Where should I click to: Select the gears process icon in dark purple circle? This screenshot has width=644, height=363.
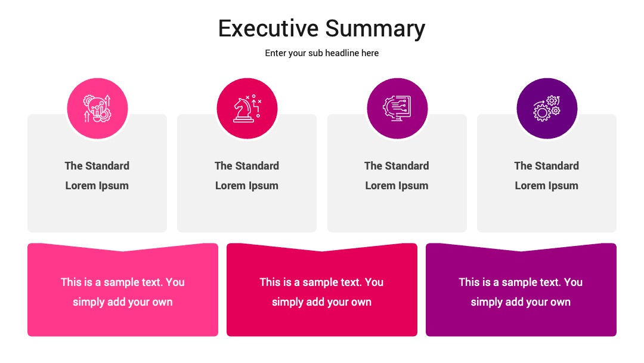547,109
